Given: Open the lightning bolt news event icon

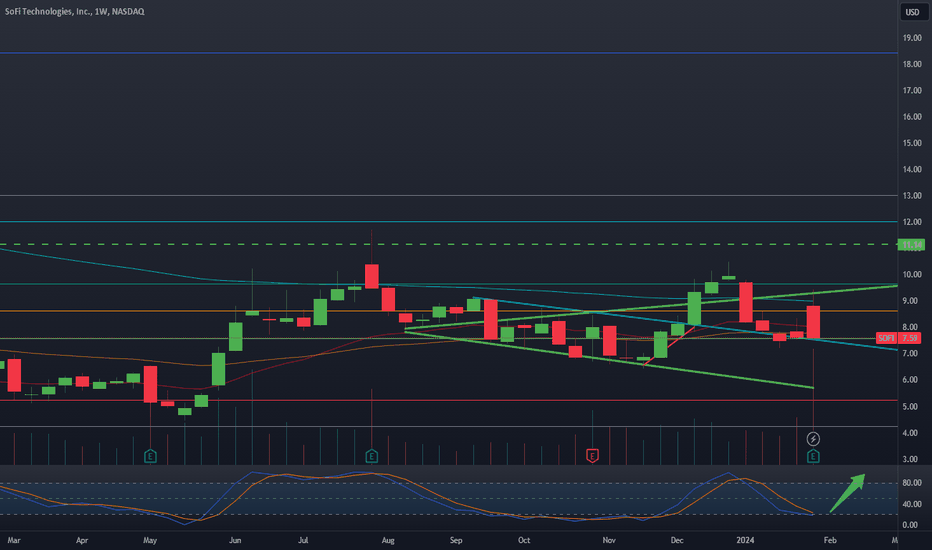Looking at the screenshot, I should [813, 439].
